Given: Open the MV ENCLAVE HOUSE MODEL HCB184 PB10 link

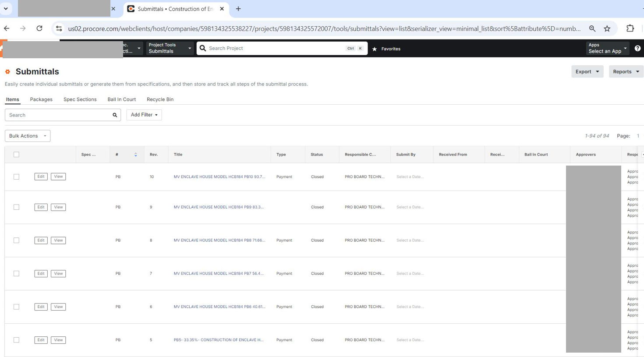Looking at the screenshot, I should (x=219, y=177).
